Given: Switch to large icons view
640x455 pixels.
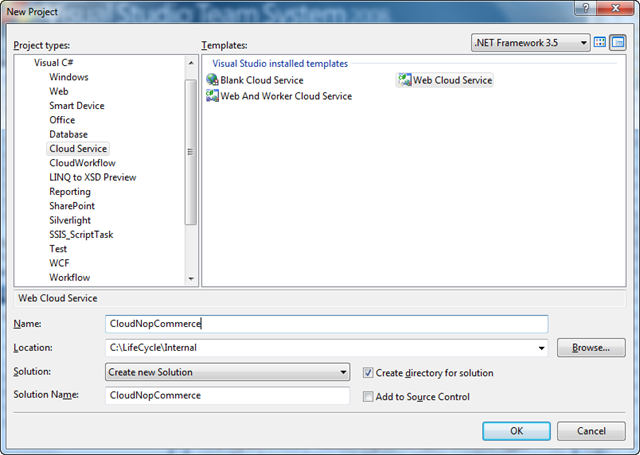Looking at the screenshot, I should (600, 42).
